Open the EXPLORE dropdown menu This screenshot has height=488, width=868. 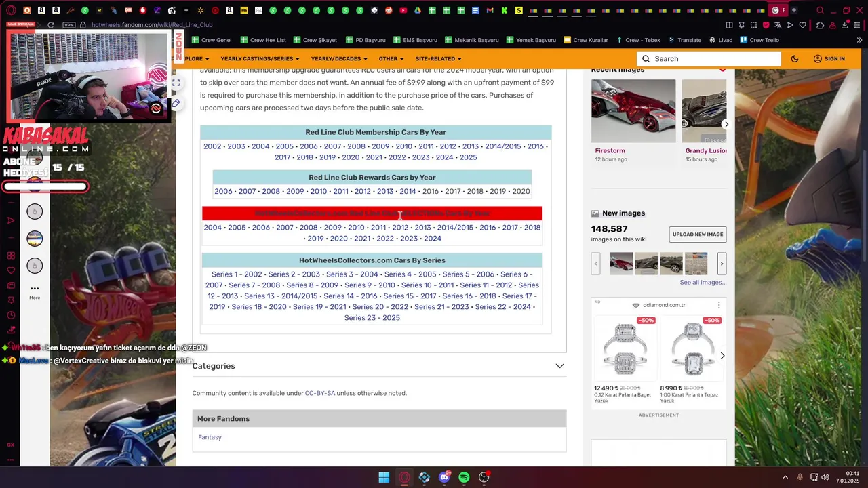pyautogui.click(x=196, y=59)
